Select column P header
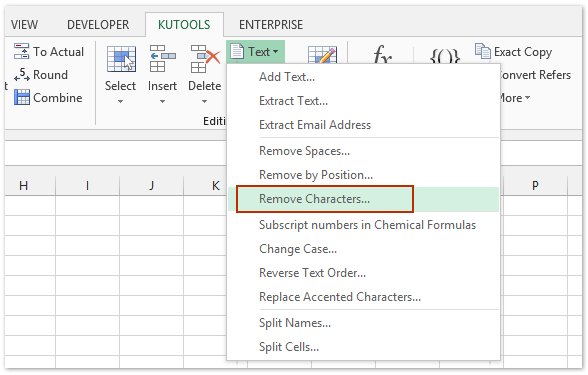This screenshot has height=375, width=588. (535, 186)
